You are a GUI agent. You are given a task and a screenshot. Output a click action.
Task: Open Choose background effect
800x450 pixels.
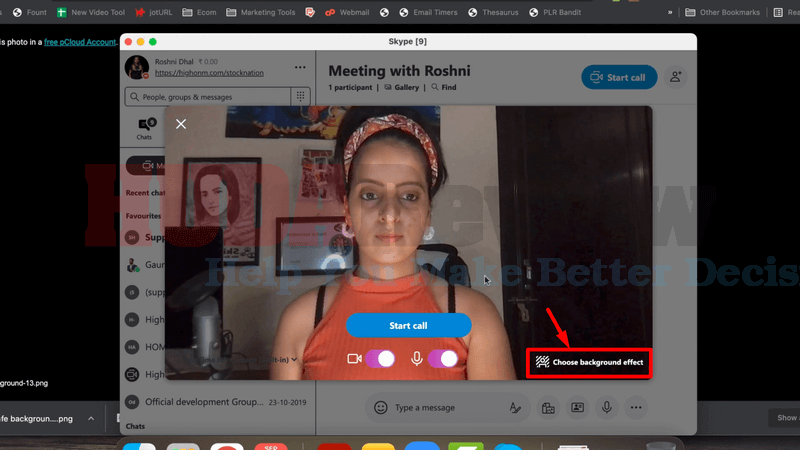[x=589, y=362]
